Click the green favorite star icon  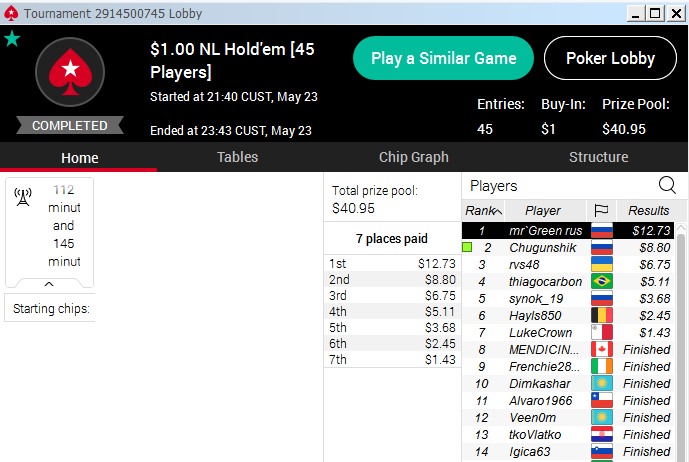(12, 39)
